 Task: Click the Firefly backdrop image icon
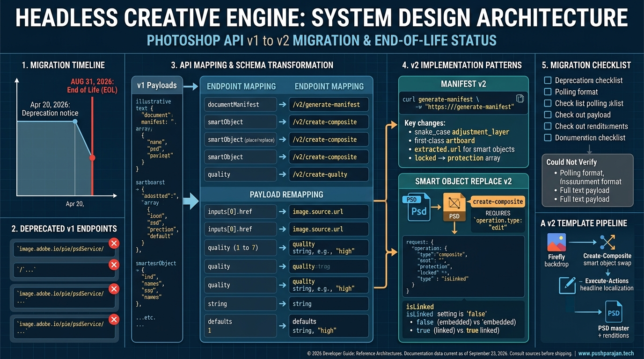click(x=556, y=243)
